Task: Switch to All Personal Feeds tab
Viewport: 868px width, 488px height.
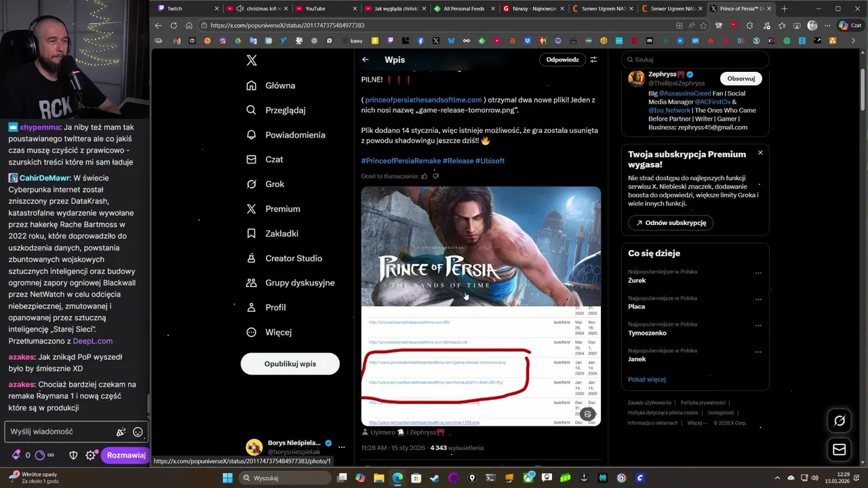Action: point(465,8)
